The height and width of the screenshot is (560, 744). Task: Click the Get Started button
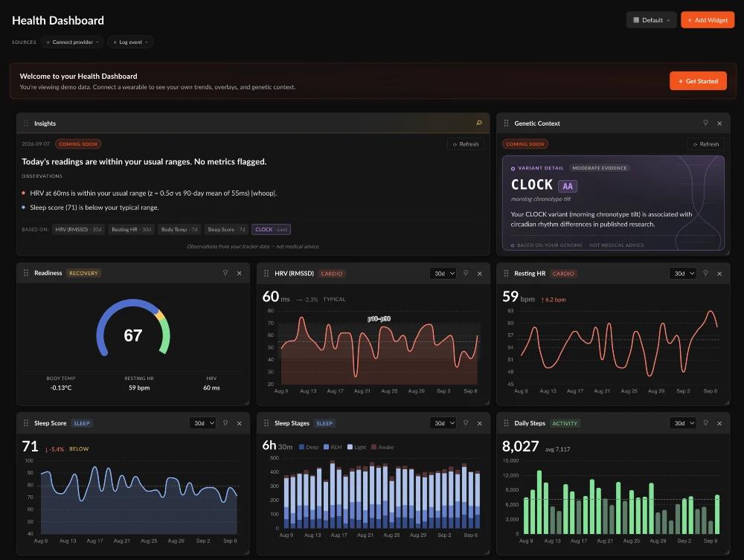(x=698, y=81)
